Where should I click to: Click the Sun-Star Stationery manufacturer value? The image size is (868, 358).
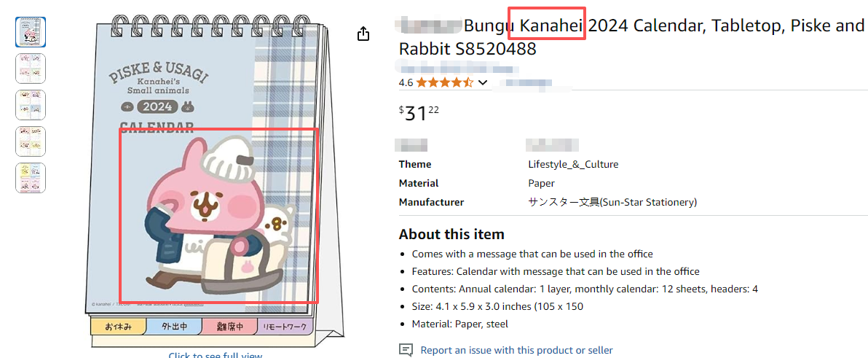pos(612,202)
